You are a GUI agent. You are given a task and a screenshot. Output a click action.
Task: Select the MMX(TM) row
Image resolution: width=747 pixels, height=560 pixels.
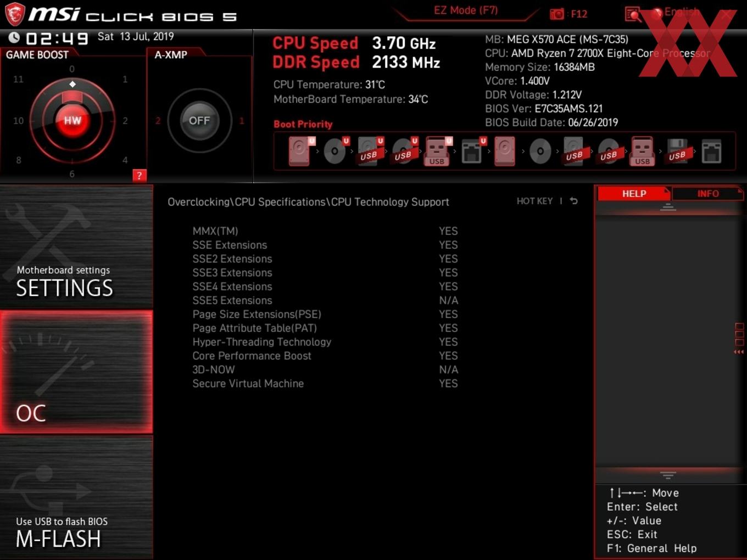pos(325,231)
